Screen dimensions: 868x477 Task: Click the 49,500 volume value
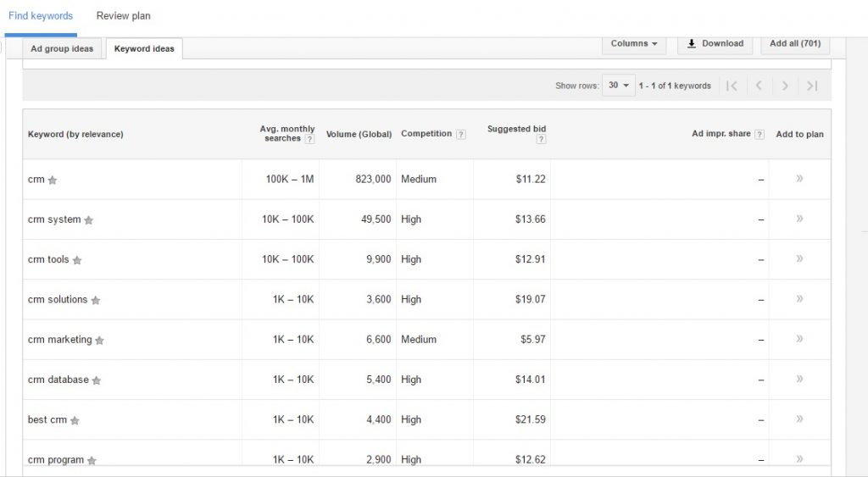[x=376, y=219]
